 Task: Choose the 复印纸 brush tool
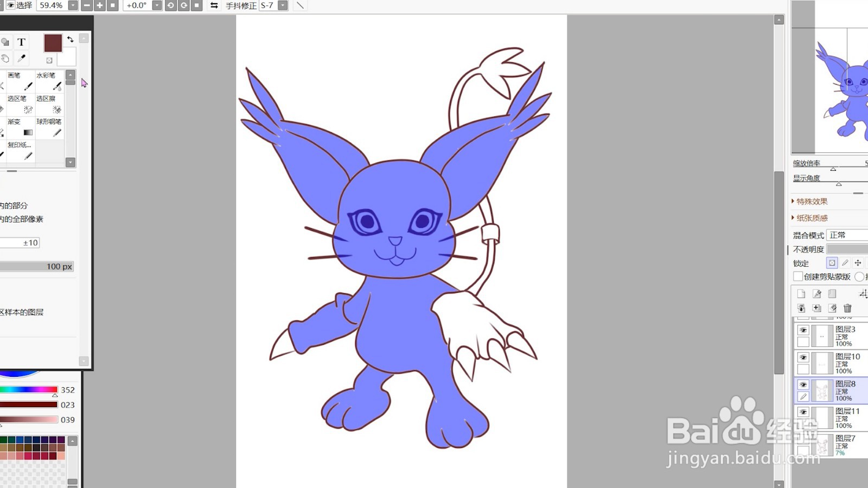point(21,151)
